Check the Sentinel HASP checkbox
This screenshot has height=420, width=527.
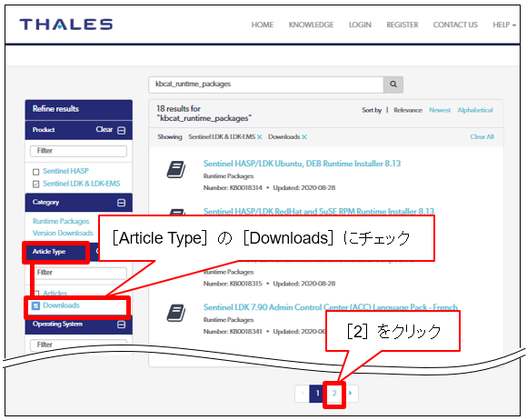(36, 172)
